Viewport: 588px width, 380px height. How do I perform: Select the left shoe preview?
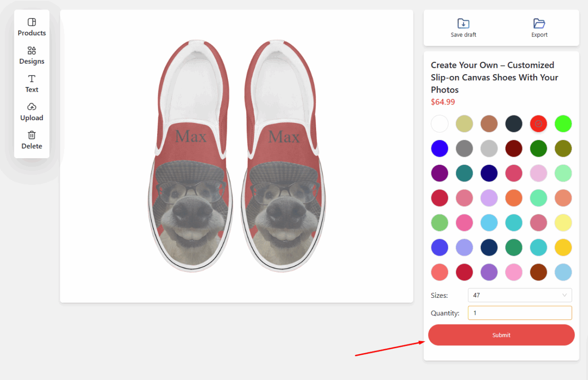click(x=191, y=156)
